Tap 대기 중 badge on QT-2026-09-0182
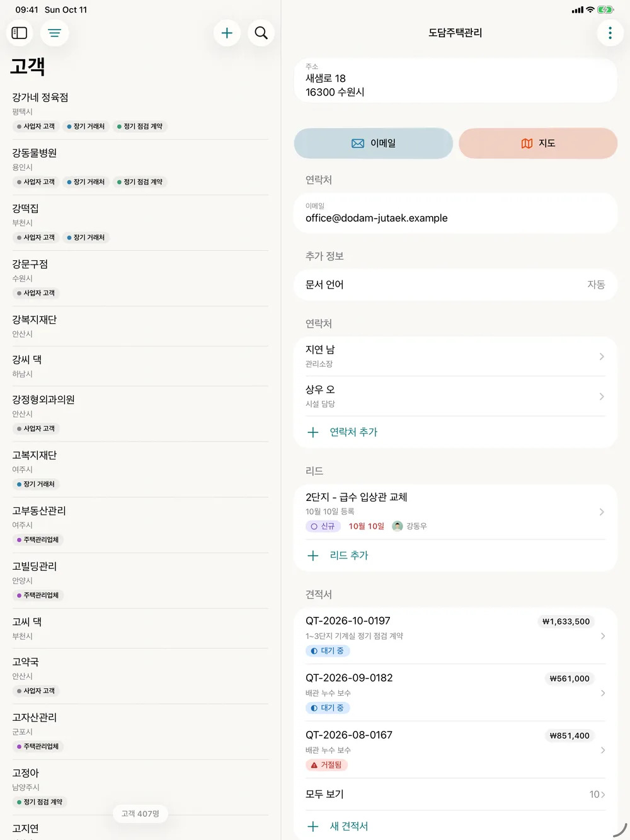This screenshot has width=630, height=840. point(328,708)
